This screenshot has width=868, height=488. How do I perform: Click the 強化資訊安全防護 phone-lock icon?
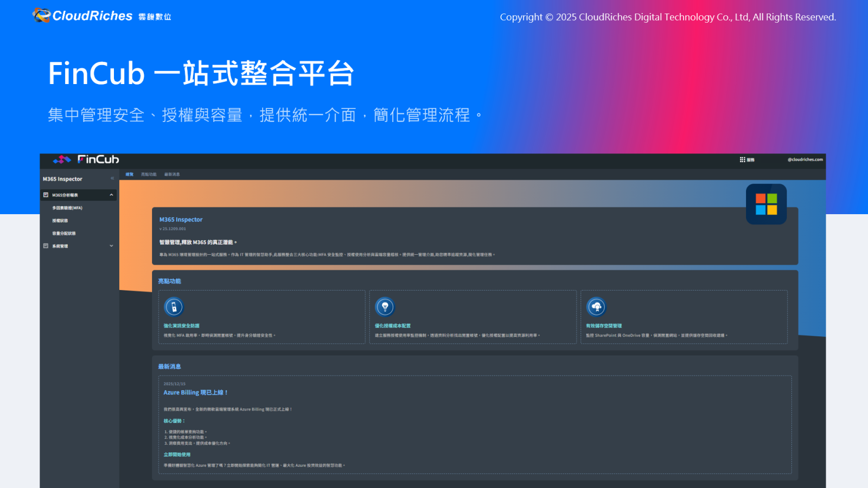[x=174, y=307]
